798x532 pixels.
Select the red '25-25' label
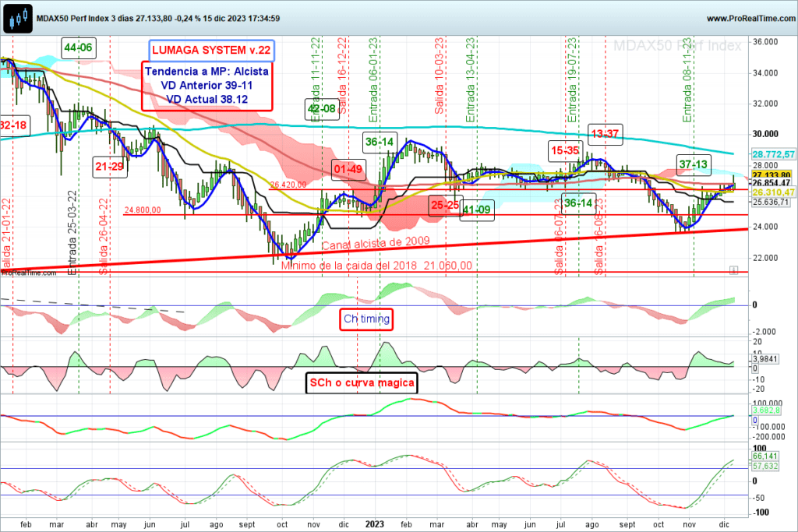tap(445, 205)
